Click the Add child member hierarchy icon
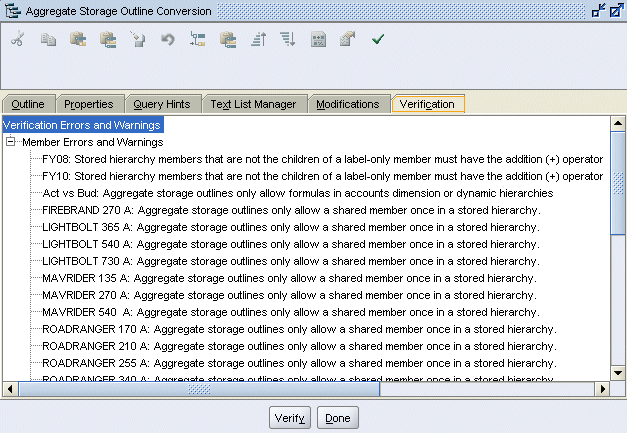The width and height of the screenshot is (627, 433). (x=198, y=39)
